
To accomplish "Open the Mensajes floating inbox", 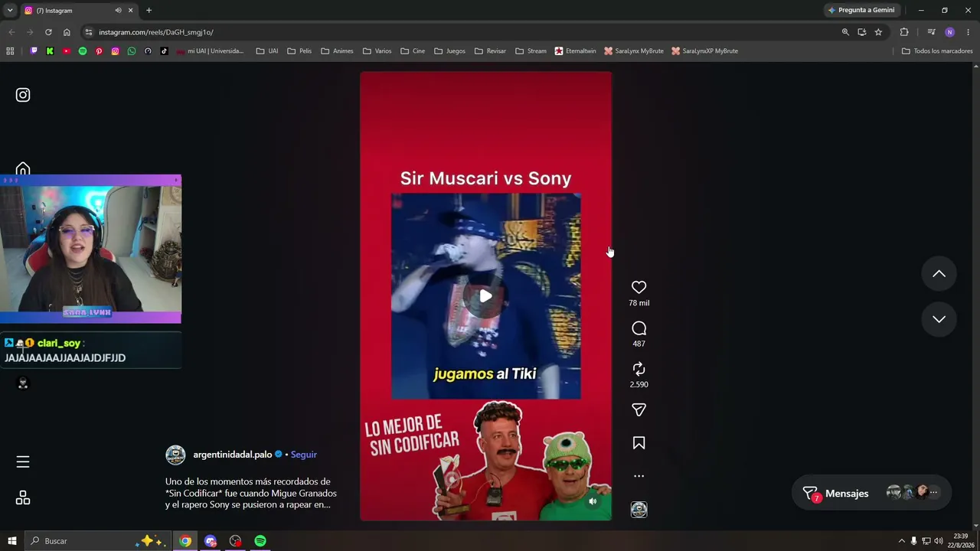I will 871,494.
